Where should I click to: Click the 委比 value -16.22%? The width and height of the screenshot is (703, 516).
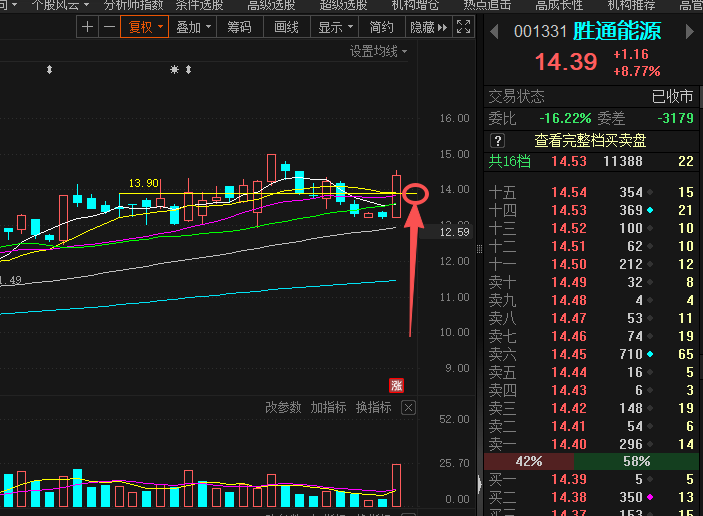coord(565,118)
